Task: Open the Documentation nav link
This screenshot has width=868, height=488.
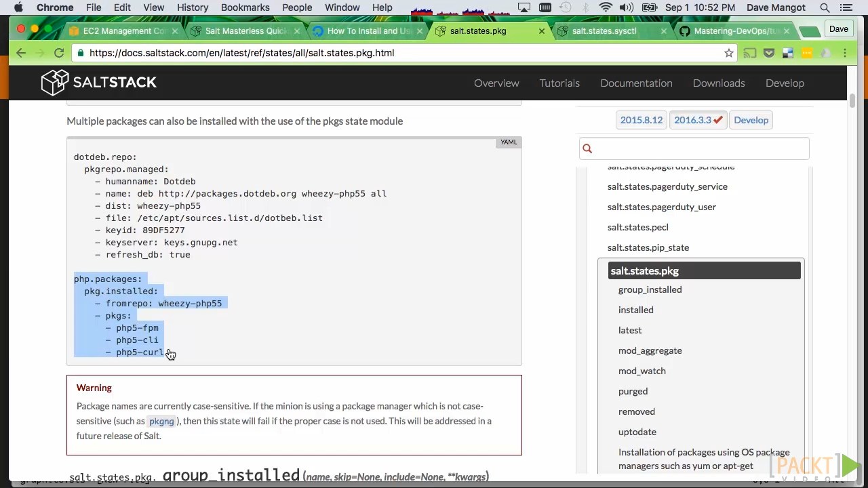Action: pos(636,83)
